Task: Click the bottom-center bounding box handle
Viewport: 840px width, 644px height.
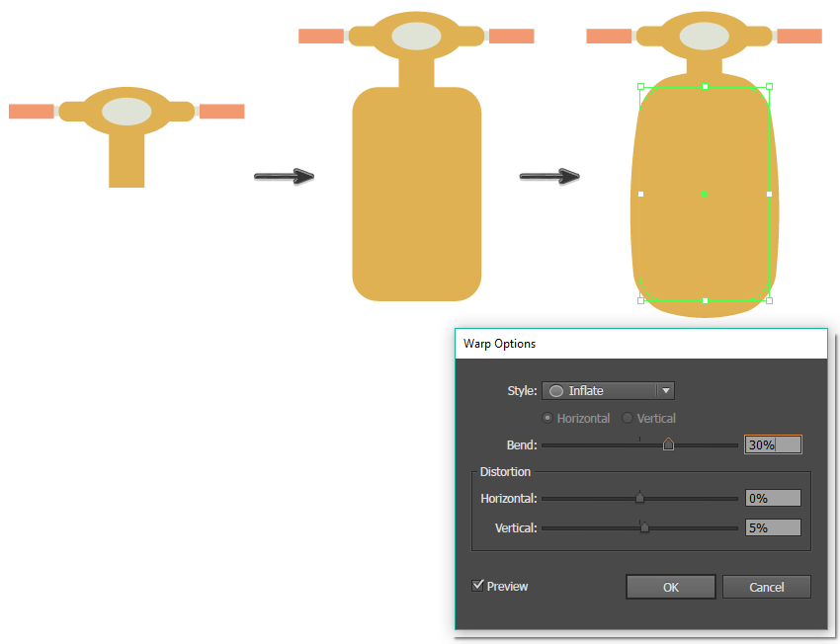Action: point(705,299)
